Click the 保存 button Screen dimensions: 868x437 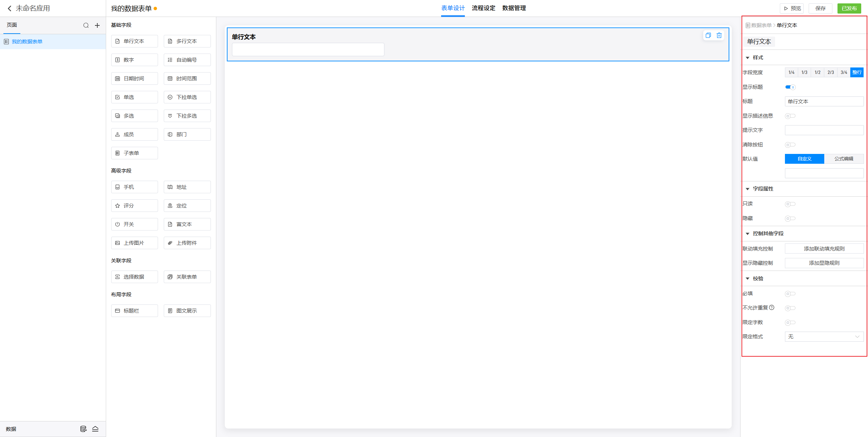820,8
